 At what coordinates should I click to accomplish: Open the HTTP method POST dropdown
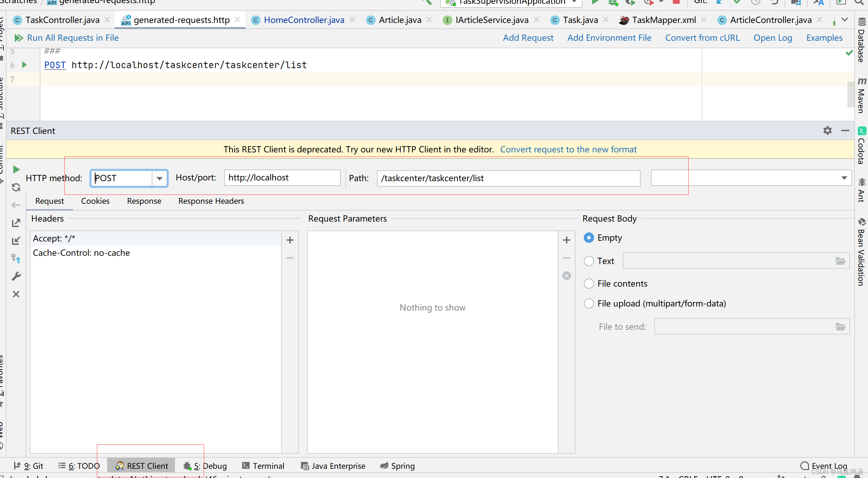159,178
